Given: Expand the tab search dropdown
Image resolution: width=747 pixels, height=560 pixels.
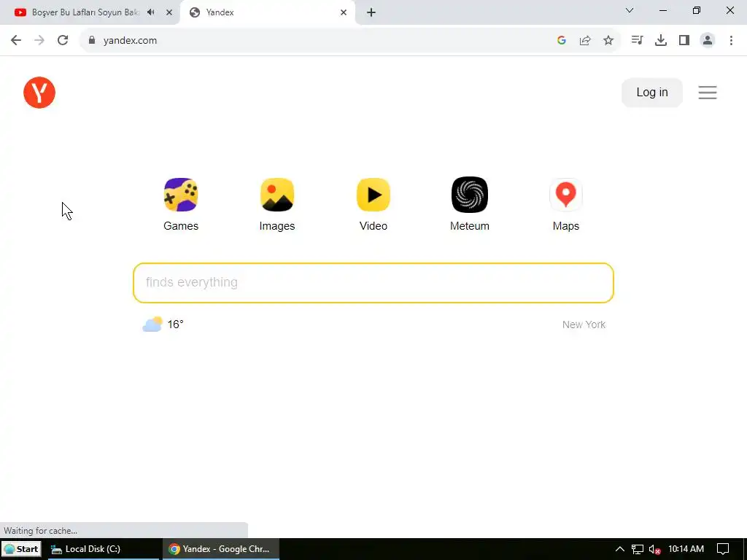Looking at the screenshot, I should point(630,10).
